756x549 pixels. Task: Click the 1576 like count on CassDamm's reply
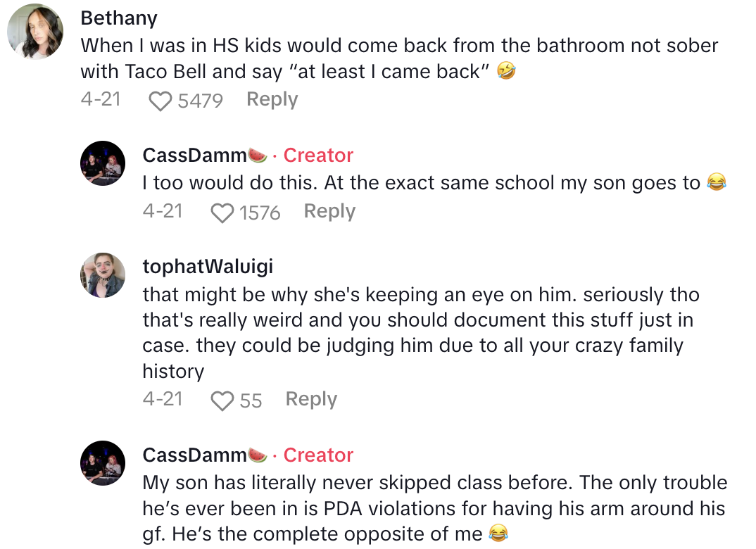click(x=260, y=213)
